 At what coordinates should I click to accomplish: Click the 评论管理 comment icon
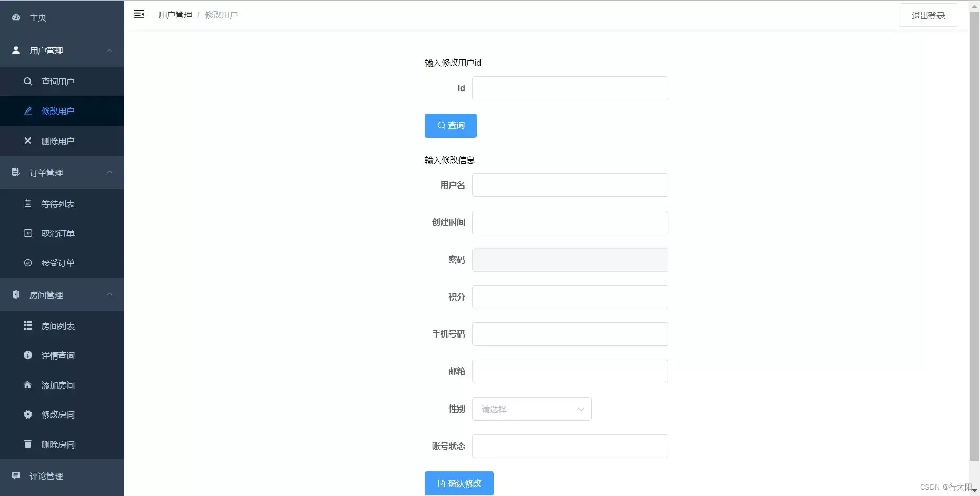tap(16, 475)
